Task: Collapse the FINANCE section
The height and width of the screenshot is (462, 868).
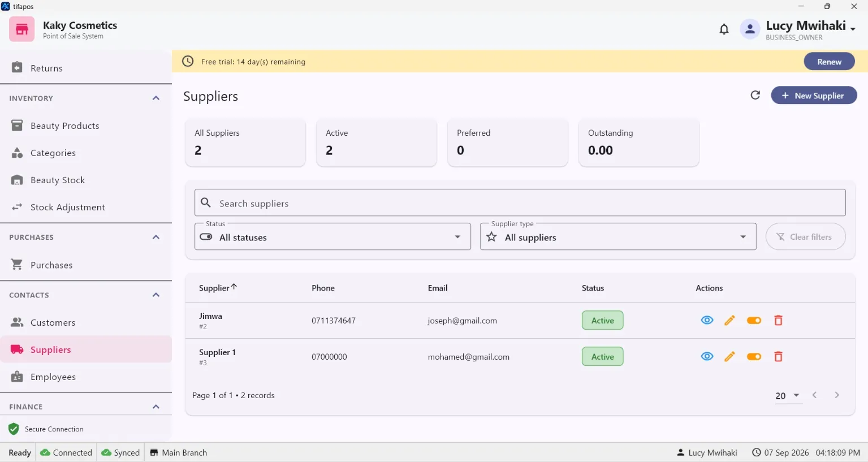Action: (x=156, y=407)
